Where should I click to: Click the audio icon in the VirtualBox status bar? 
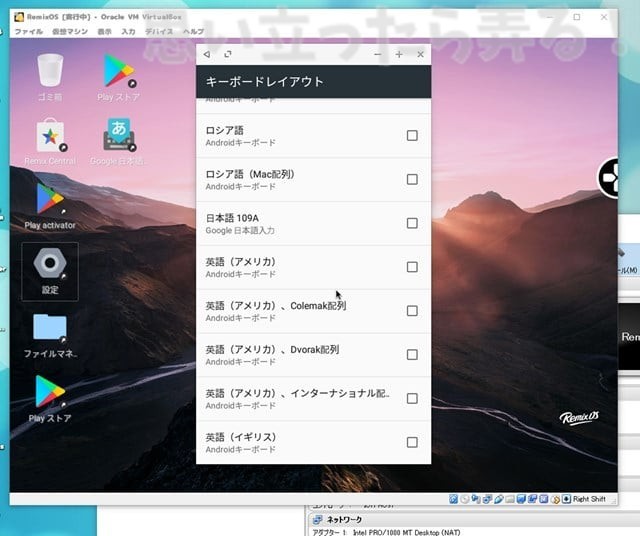(476, 499)
